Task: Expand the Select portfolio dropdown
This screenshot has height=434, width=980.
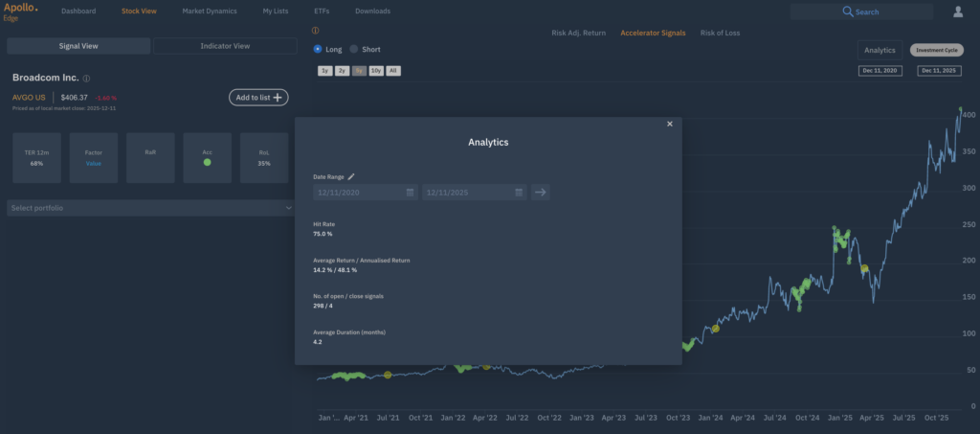Action: pos(150,208)
